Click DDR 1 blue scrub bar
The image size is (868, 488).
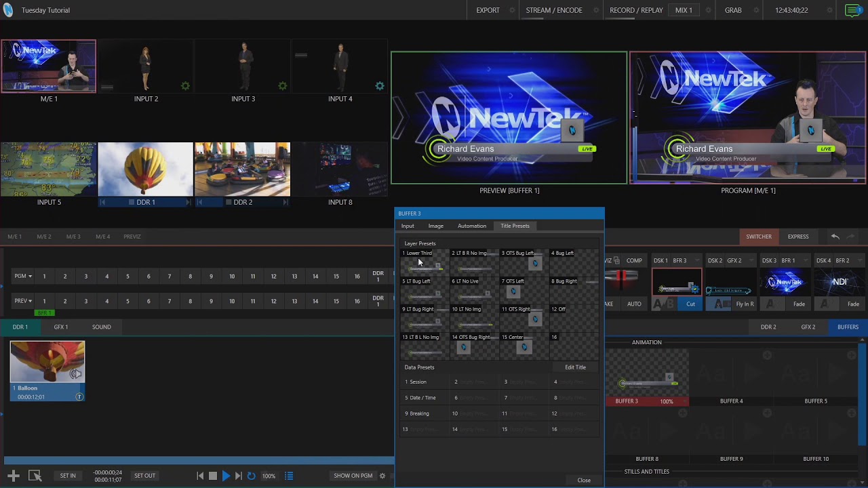[x=199, y=461]
